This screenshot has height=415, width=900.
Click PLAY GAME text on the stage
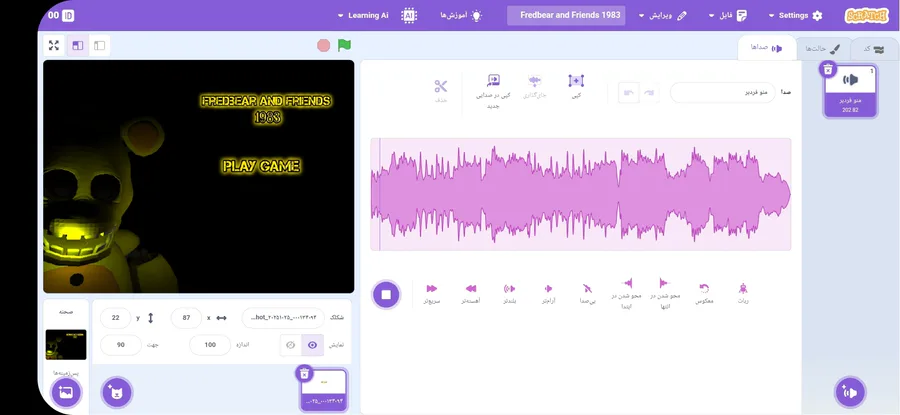261,166
